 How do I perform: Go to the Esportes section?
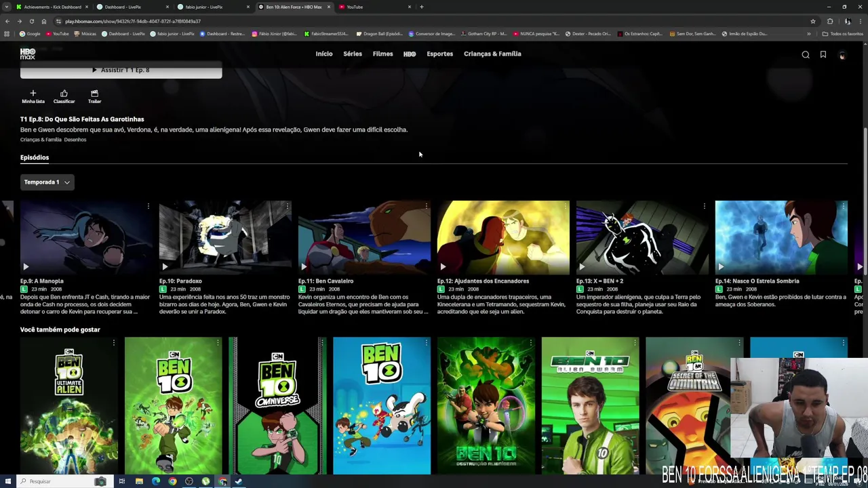(439, 54)
